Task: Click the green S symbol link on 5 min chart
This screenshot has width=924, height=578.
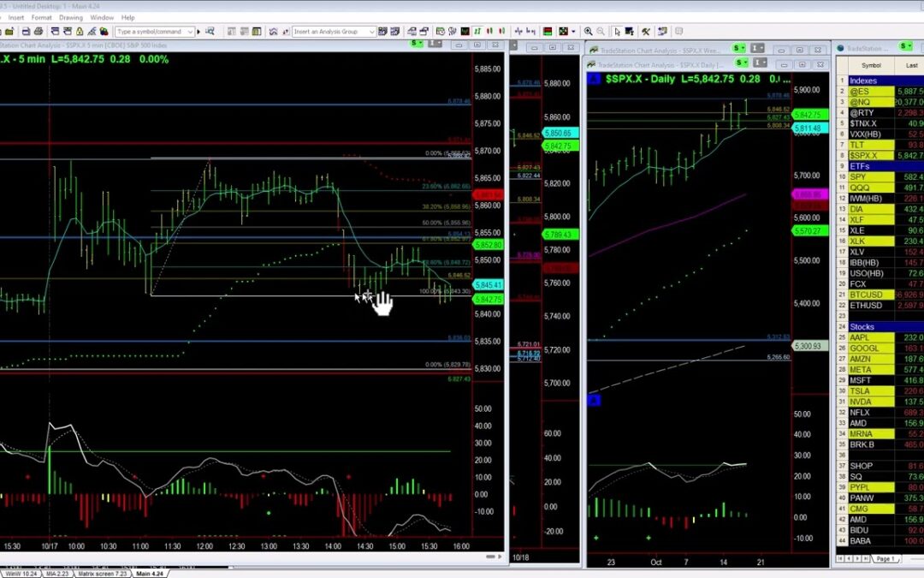Action: (x=417, y=44)
